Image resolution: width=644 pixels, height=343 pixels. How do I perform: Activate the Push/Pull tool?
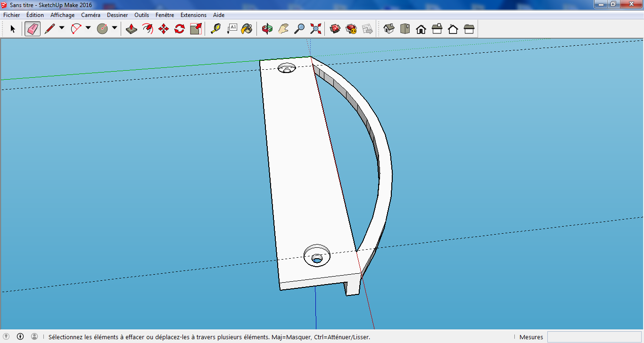click(x=132, y=29)
